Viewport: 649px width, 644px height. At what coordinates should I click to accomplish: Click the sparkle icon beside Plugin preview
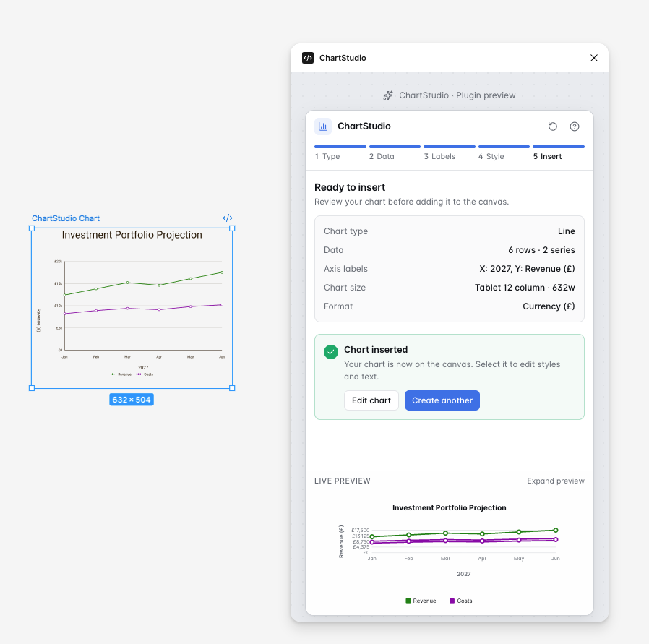(388, 95)
